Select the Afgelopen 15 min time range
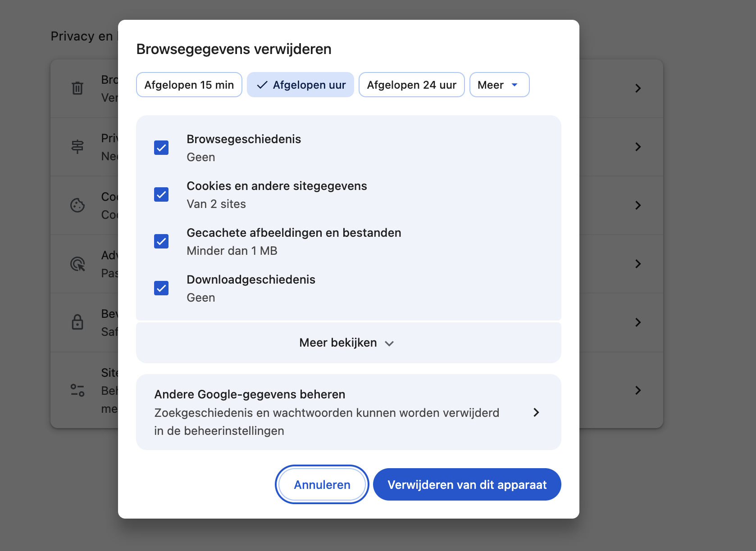The height and width of the screenshot is (551, 756). (189, 85)
